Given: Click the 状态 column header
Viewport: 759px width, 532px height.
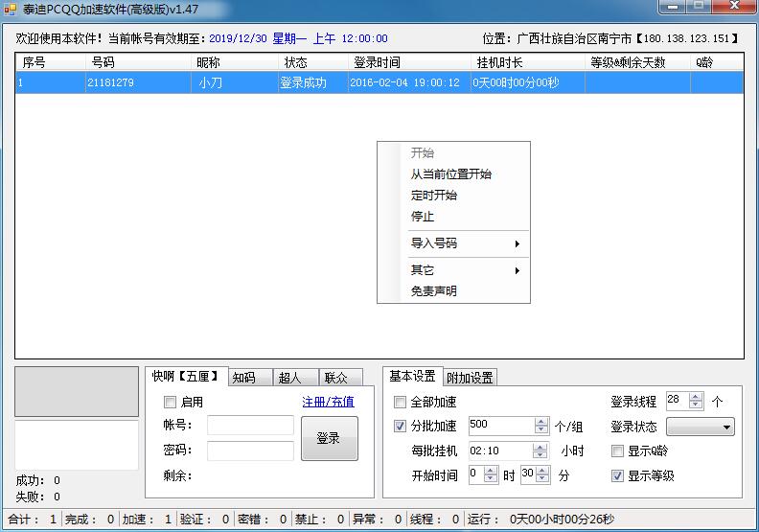Looking at the screenshot, I should [312, 62].
